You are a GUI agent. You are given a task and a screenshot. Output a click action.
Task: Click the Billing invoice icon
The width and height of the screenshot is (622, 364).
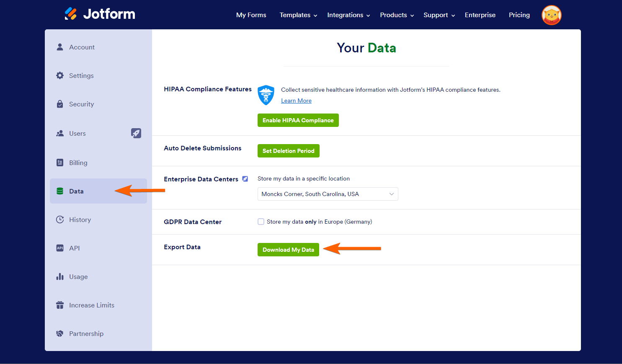click(60, 163)
